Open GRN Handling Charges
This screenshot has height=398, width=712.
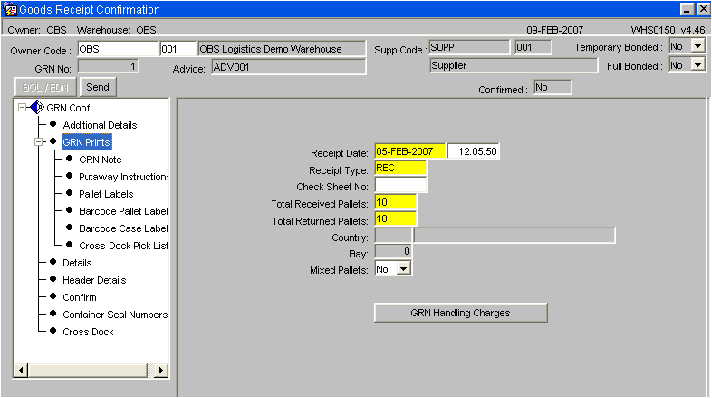[x=460, y=313]
